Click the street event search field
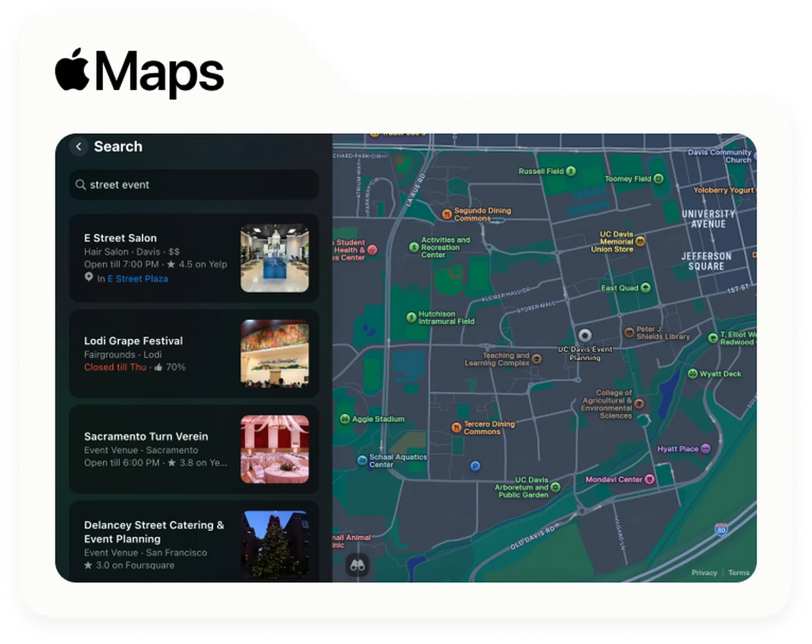This screenshot has width=812, height=644. (x=194, y=185)
